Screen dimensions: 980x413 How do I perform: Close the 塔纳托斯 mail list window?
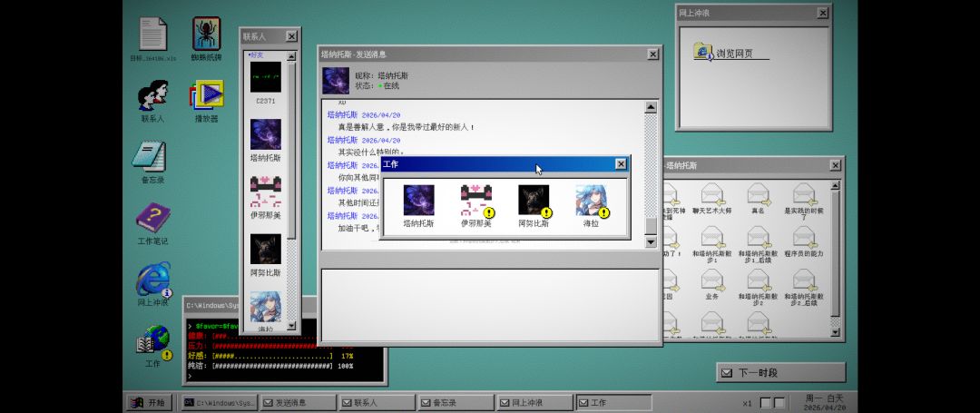(836, 165)
